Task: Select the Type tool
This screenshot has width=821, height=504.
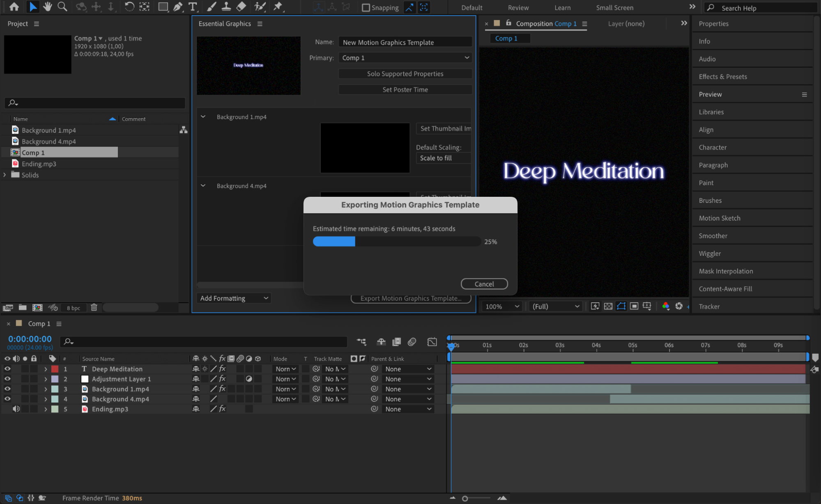Action: tap(192, 7)
